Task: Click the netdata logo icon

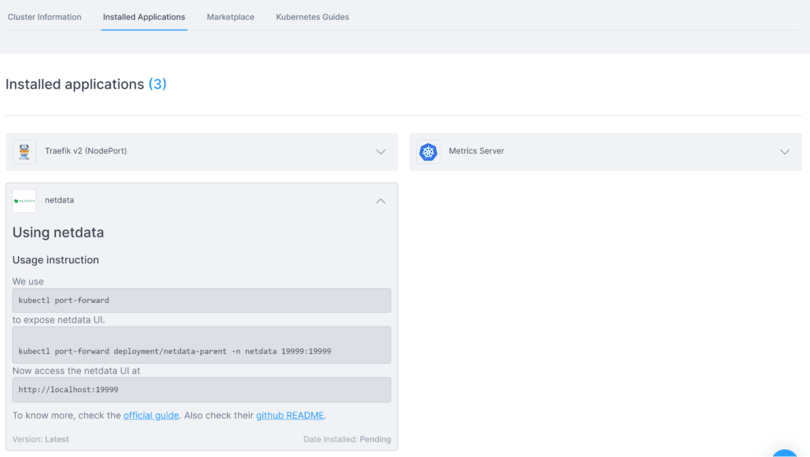Action: (x=24, y=201)
